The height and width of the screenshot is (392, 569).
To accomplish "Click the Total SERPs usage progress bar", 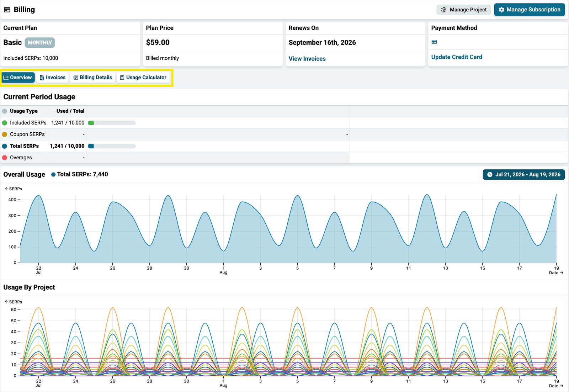I will click(x=112, y=146).
